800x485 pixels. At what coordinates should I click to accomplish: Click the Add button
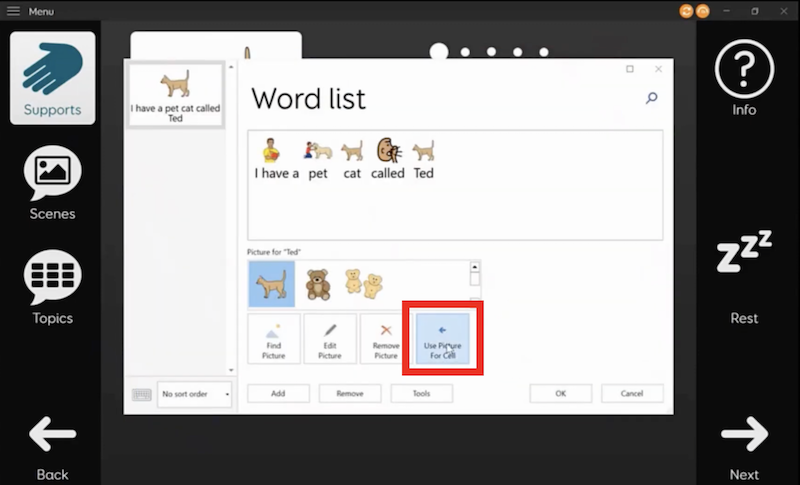278,394
